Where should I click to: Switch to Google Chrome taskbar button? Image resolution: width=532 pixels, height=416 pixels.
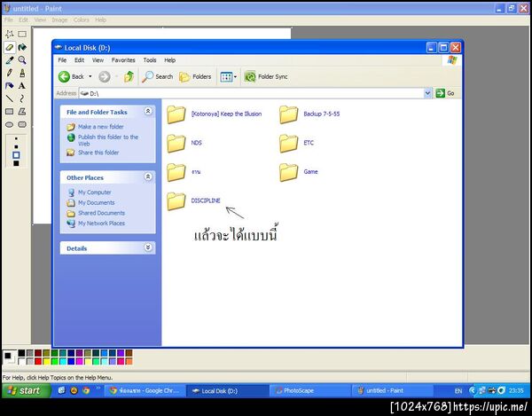[145, 391]
